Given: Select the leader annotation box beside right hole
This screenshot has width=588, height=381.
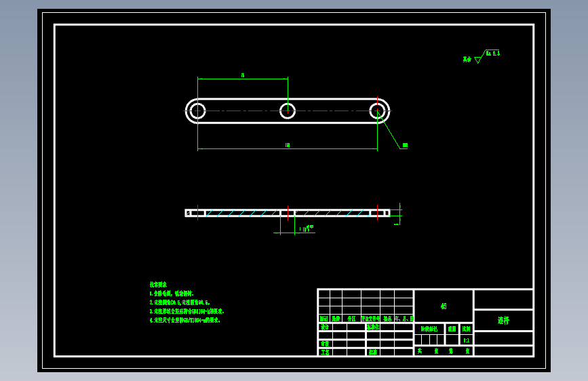Looking at the screenshot, I should point(405,145).
